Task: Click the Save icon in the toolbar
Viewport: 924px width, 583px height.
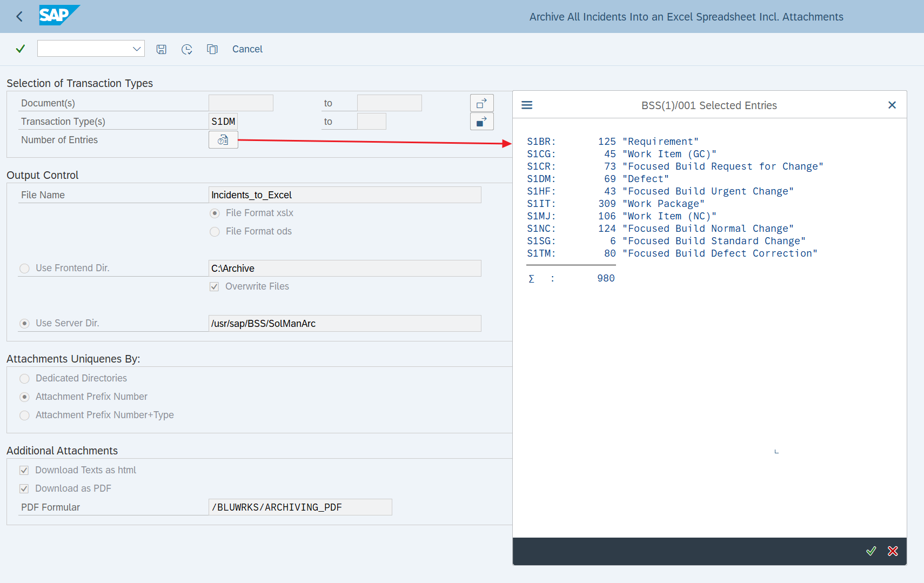Action: [161, 49]
